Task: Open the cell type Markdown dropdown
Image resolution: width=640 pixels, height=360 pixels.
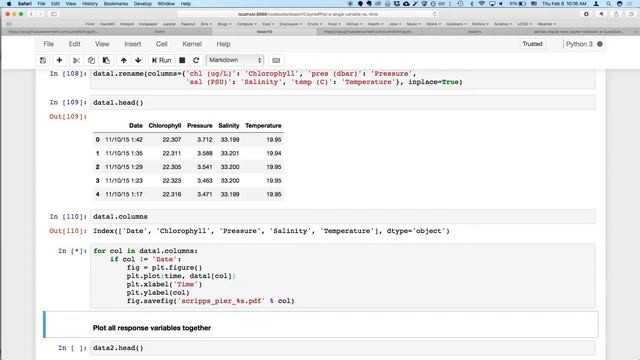Action: click(x=235, y=60)
